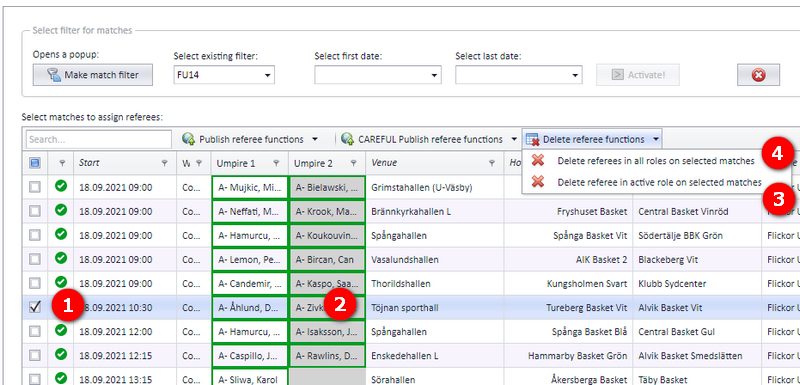Select Umpire 2 cell A- Bielawski
Screen dimensions: 800x385
(327, 187)
